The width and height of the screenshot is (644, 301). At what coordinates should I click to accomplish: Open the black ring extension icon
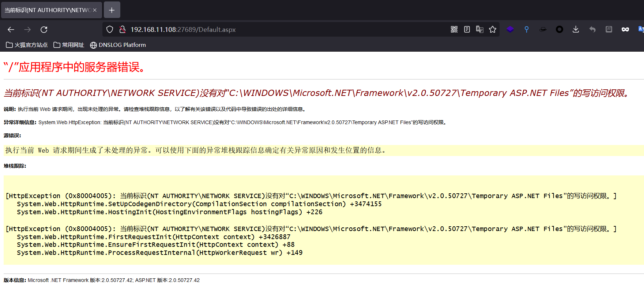pyautogui.click(x=560, y=29)
